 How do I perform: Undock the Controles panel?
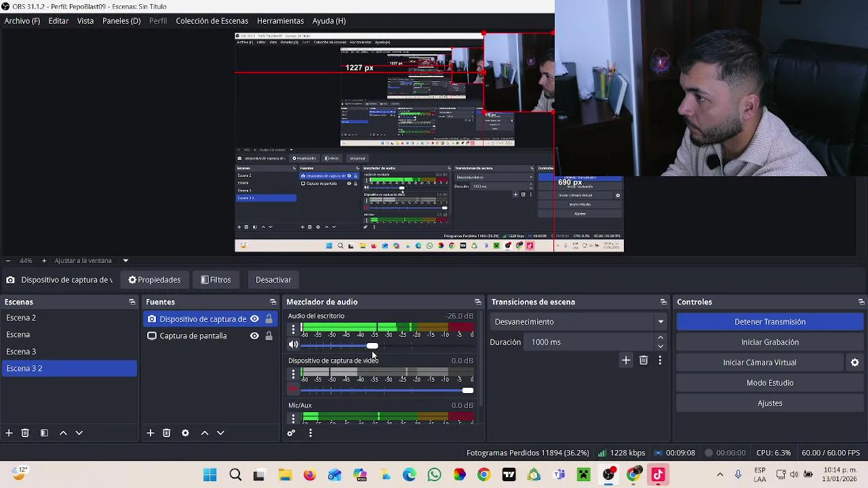pos(861,302)
